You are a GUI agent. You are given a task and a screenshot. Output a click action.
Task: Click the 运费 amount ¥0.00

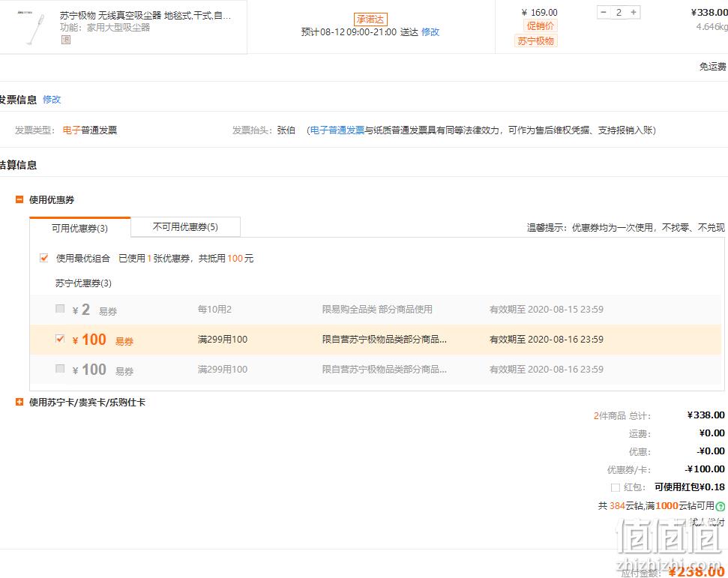pyautogui.click(x=712, y=433)
